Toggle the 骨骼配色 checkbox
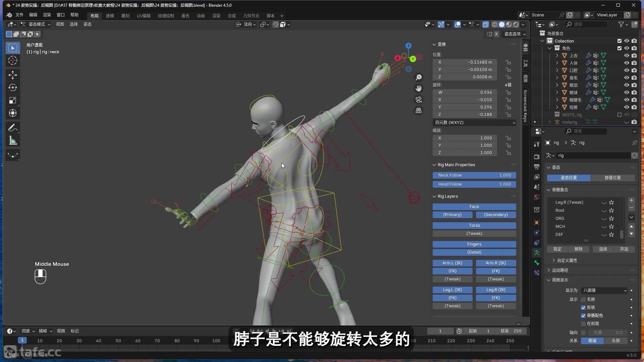Image resolution: width=644 pixels, height=362 pixels. [583, 316]
